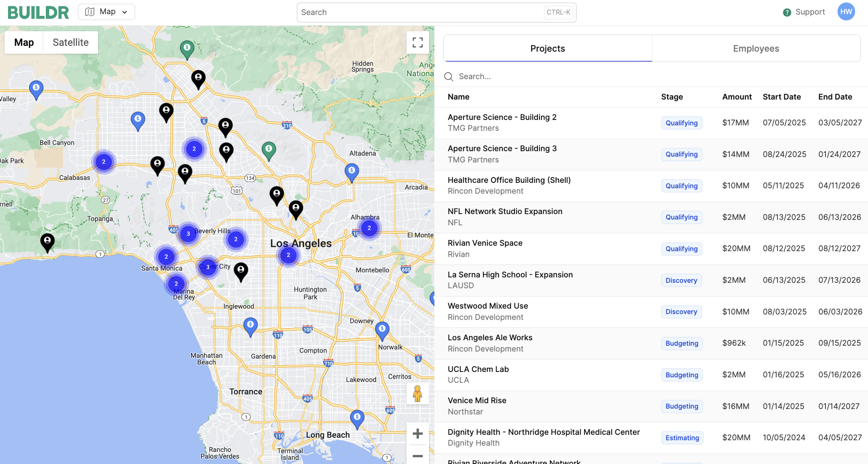868x464 pixels.
Task: Click the cluster marker near Bell Canyon
Action: click(104, 162)
